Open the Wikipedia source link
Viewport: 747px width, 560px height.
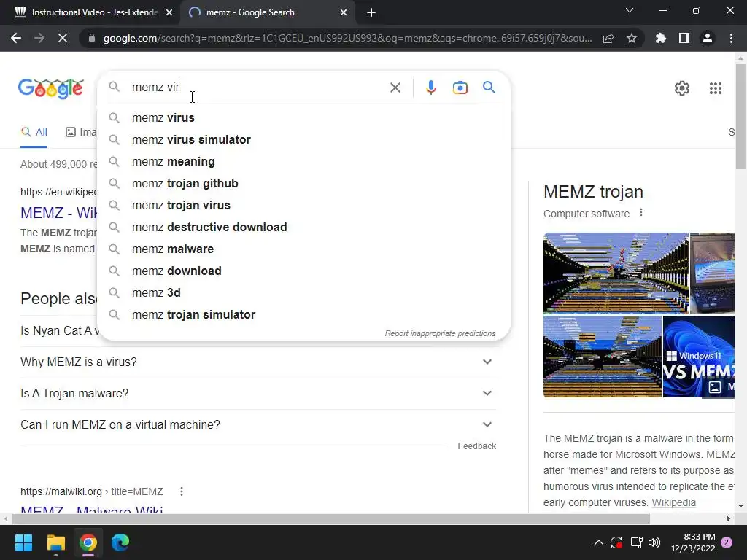coord(673,502)
